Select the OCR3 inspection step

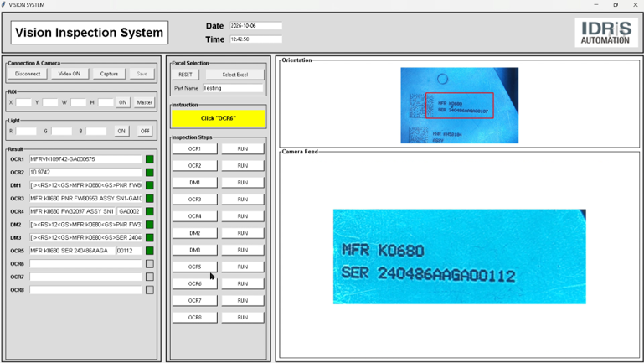[x=194, y=200]
